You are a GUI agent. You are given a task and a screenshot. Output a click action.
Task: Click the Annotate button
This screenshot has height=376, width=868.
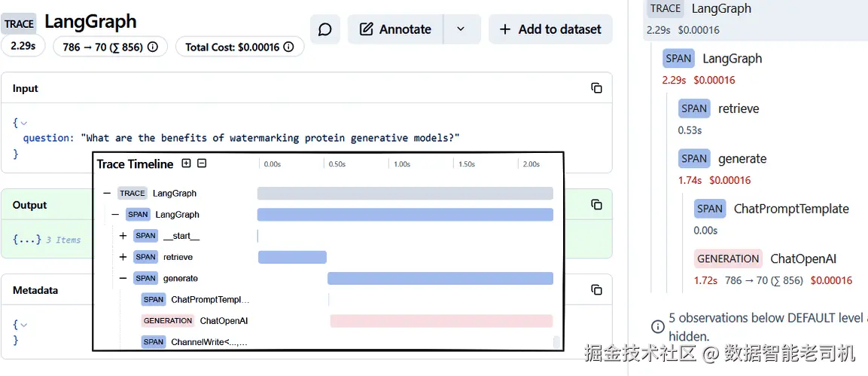point(395,29)
